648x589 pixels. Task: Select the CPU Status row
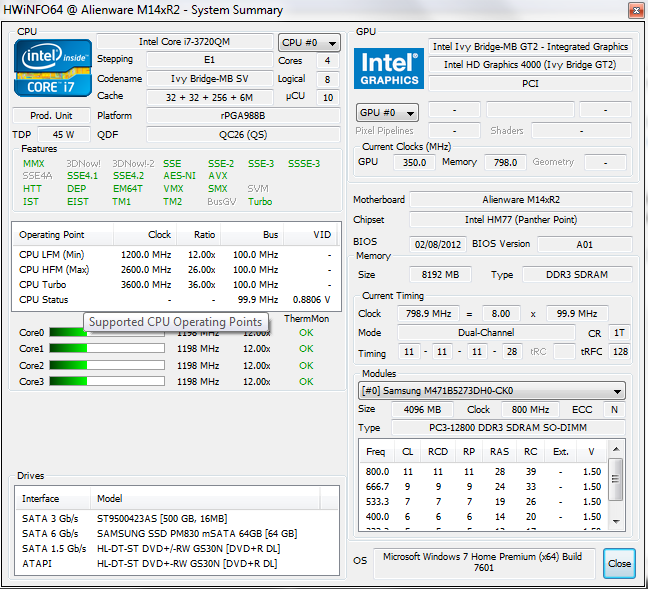click(176, 300)
